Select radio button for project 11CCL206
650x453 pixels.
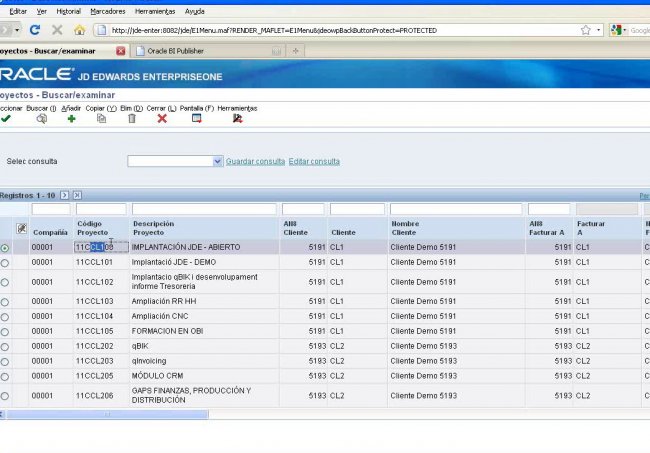(5, 396)
